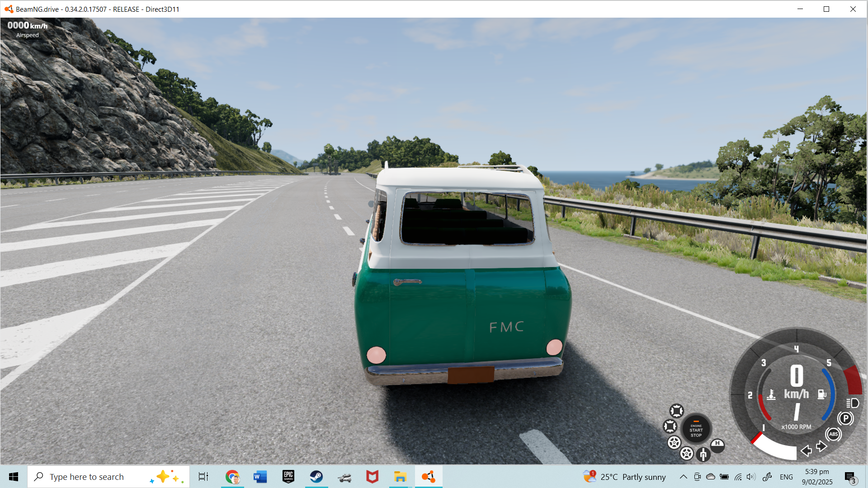Click the H-pattern gearbox mode icon

point(717,446)
